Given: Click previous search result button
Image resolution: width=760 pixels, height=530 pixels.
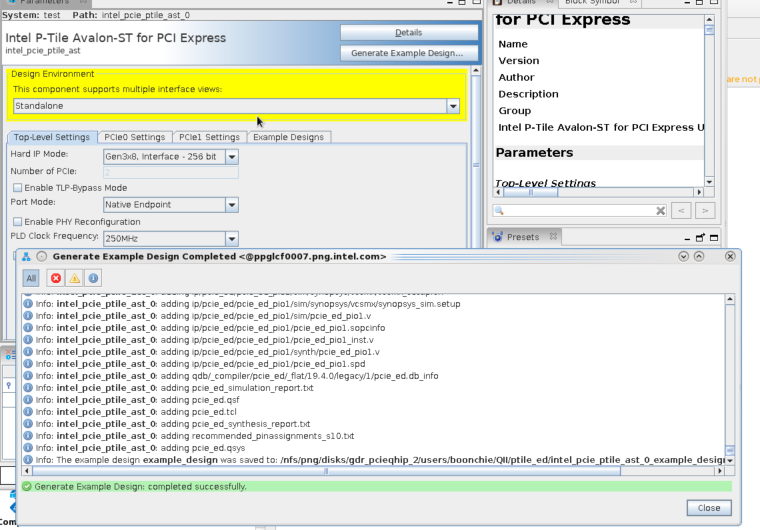Looking at the screenshot, I should click(681, 210).
